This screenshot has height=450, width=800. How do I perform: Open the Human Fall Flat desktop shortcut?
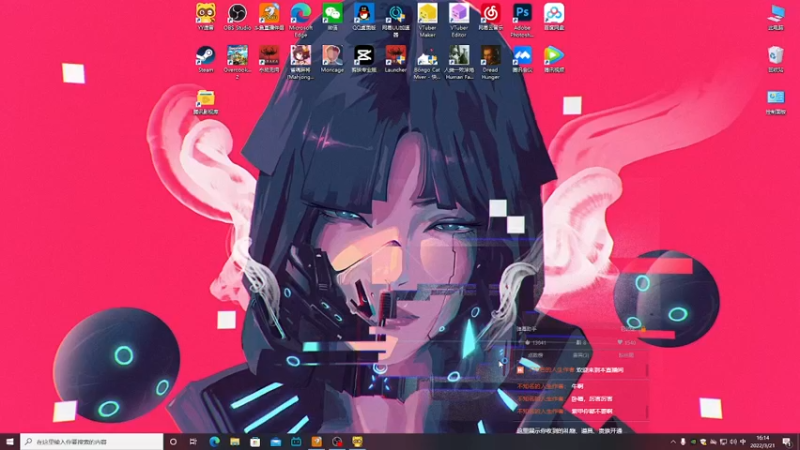click(x=459, y=62)
